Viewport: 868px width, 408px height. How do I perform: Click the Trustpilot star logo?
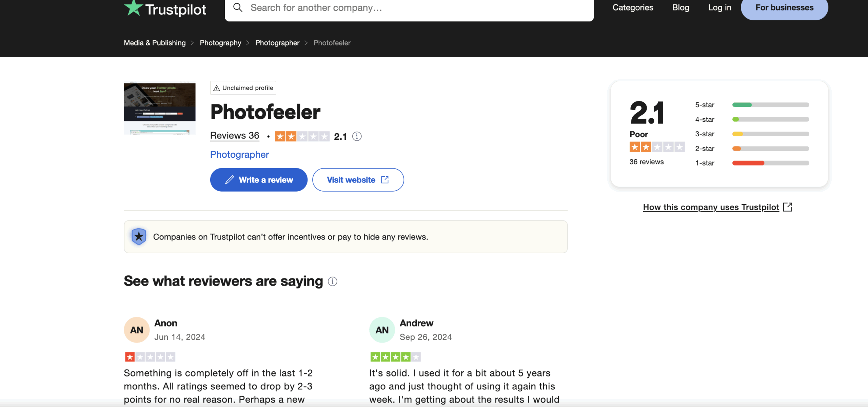133,8
